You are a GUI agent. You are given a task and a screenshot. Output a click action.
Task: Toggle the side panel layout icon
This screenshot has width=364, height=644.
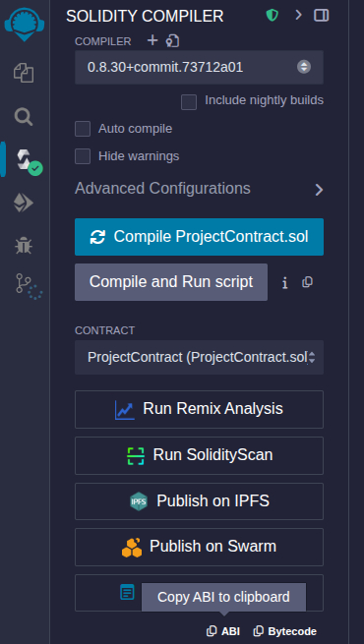[x=322, y=16]
